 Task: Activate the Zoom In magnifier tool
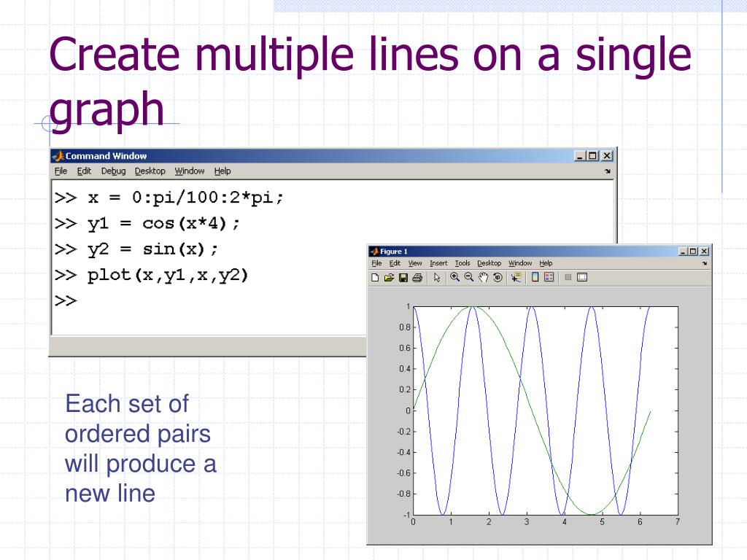point(455,277)
